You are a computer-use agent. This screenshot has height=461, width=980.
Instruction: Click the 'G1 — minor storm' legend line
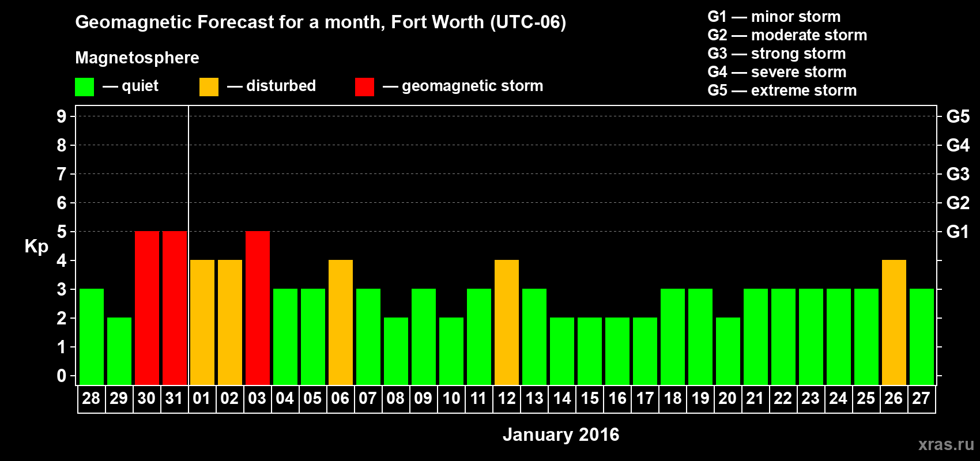pyautogui.click(x=774, y=17)
